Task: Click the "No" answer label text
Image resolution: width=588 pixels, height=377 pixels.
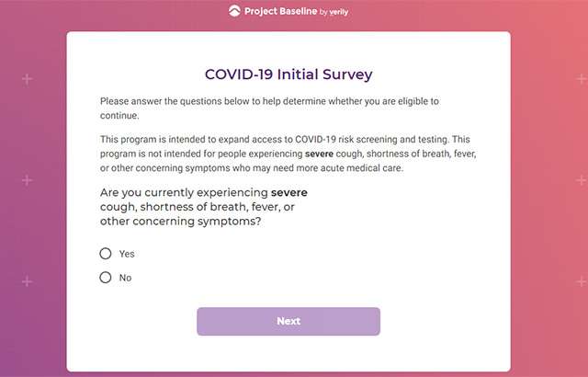Action: [x=125, y=277]
